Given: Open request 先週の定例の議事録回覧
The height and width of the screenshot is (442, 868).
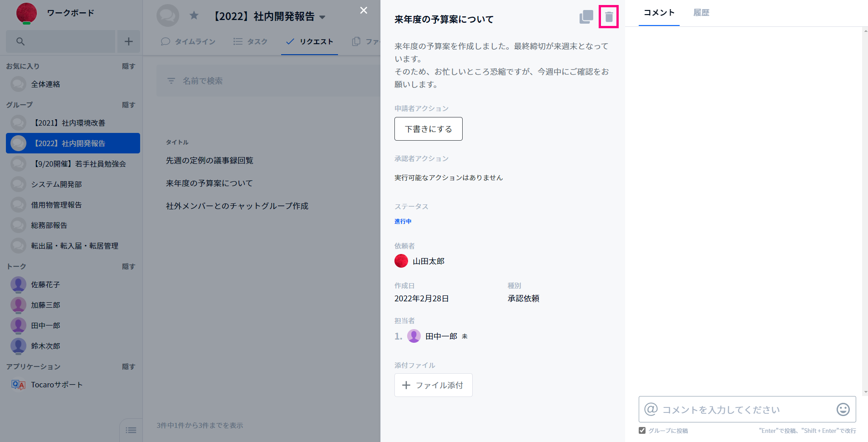Looking at the screenshot, I should 210,160.
